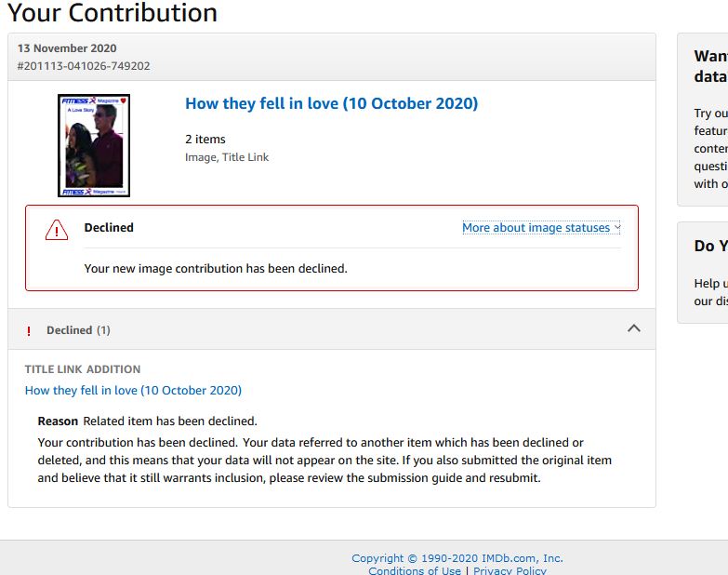Open the bold How they fell in love title
The width and height of the screenshot is (728, 575).
tap(331, 104)
